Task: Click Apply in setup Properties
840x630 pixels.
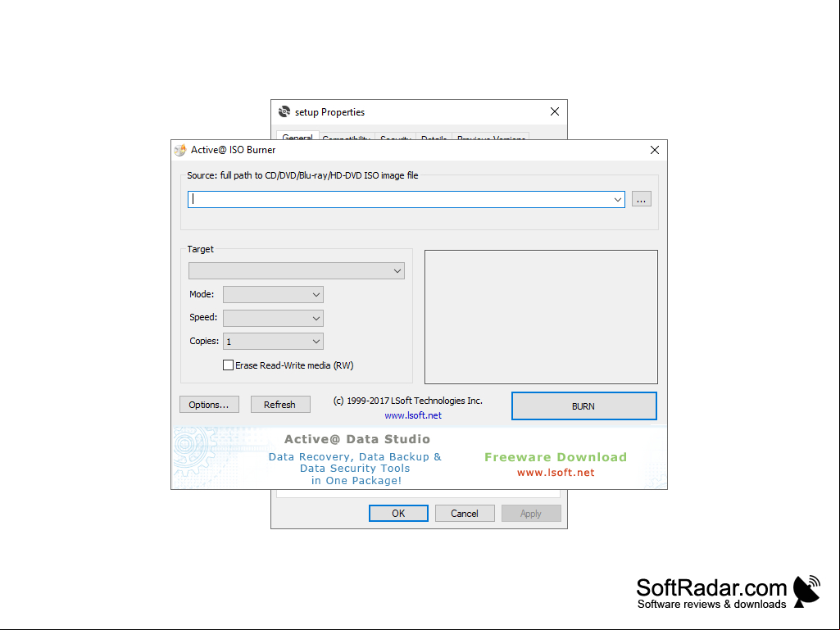Action: point(531,513)
